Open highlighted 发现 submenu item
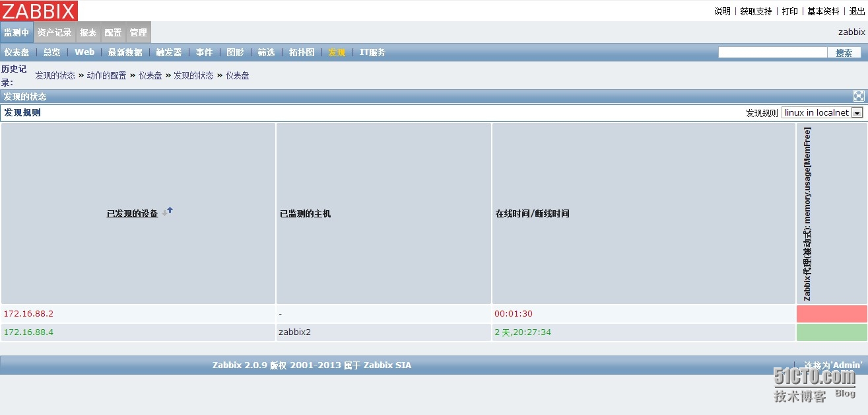The height and width of the screenshot is (415, 868). (337, 52)
